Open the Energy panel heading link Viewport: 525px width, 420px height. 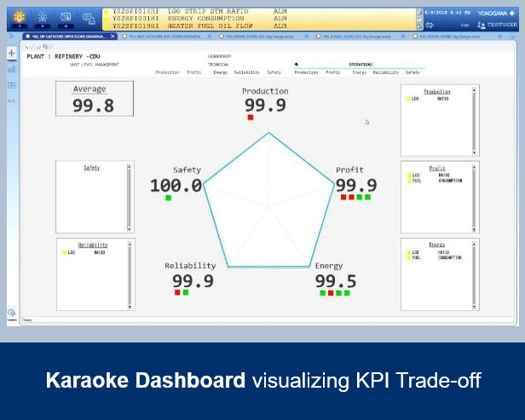[x=437, y=245]
